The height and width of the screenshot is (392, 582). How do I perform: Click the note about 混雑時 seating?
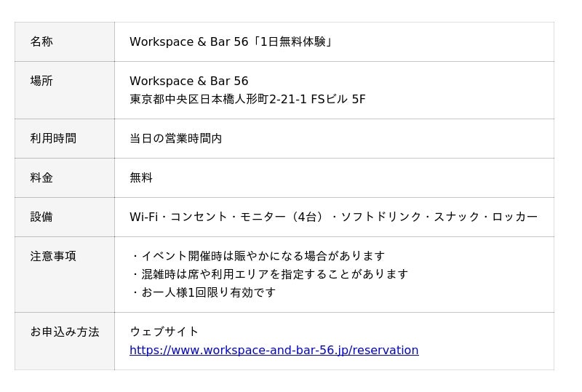[270, 275]
